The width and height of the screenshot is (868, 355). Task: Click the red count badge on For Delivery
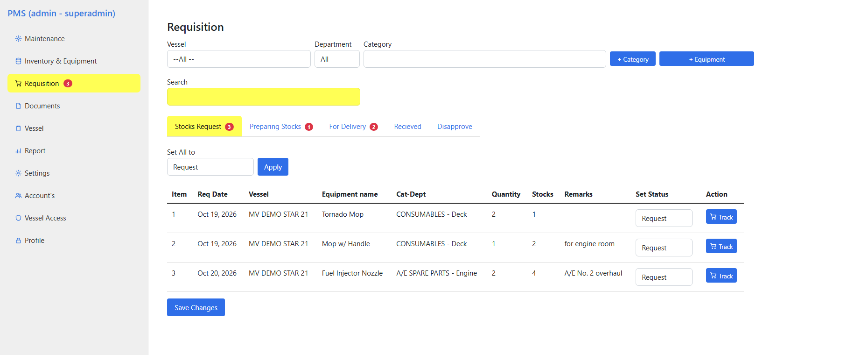[x=374, y=127]
